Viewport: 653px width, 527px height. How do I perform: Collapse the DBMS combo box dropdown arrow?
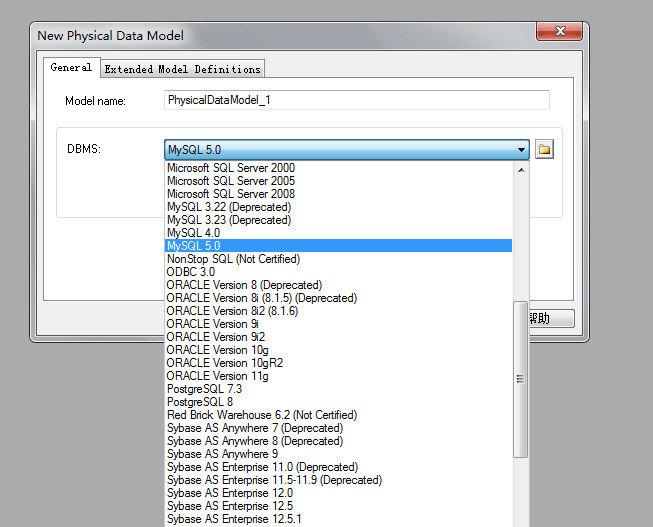coord(521,150)
